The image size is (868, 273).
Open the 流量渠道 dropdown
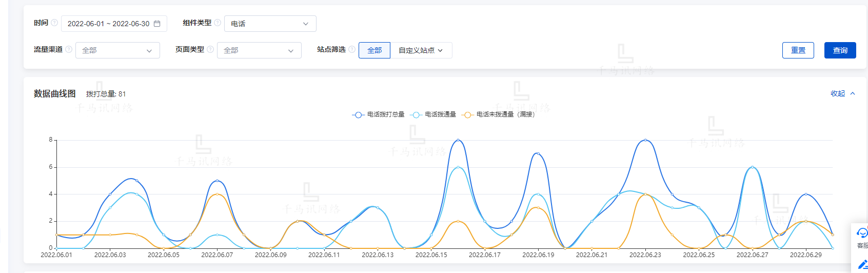[117, 50]
